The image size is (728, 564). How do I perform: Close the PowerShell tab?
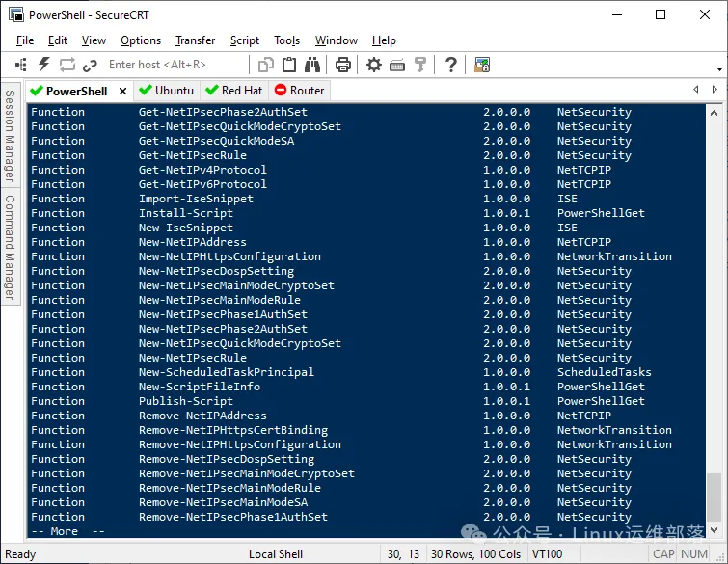point(122,91)
